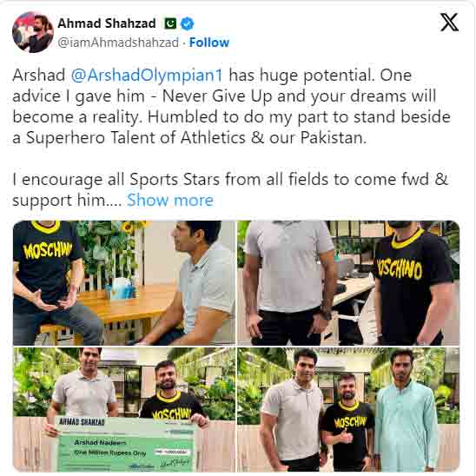The image size is (476, 476).
Task: Open the @iamAhmadshahzad handle
Action: pyautogui.click(x=118, y=43)
